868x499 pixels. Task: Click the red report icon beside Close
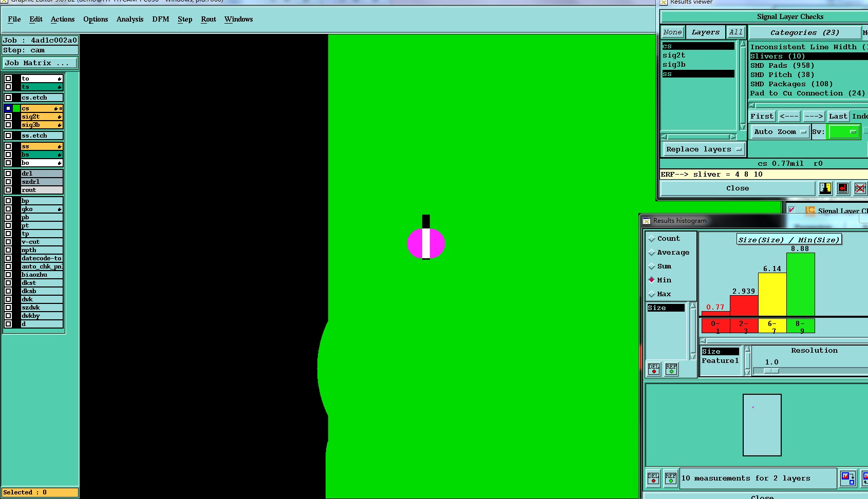coord(843,188)
